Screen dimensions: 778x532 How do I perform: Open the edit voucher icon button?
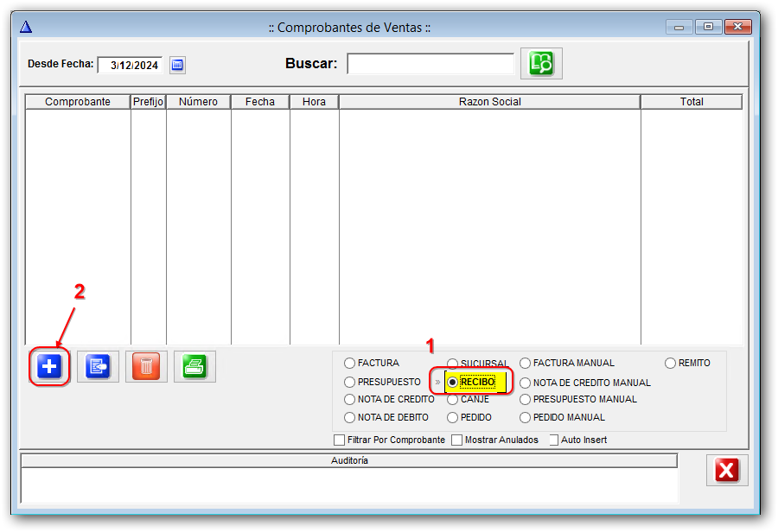98,367
